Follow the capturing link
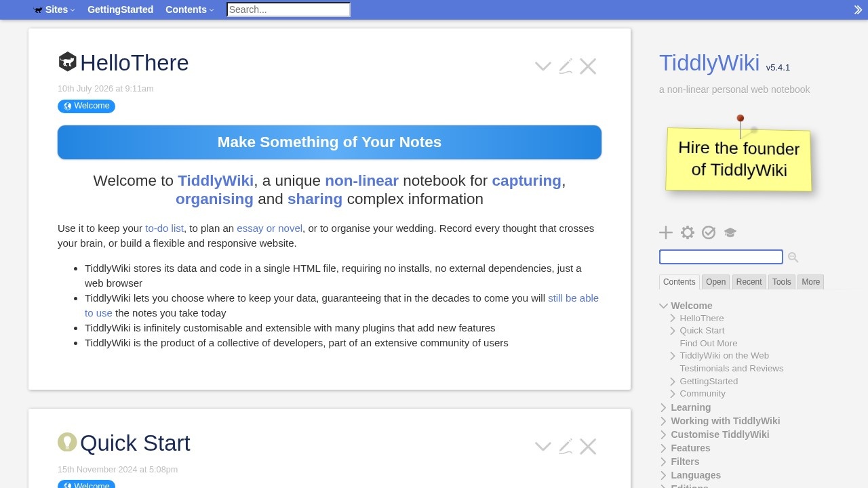This screenshot has width=868, height=488. coord(526,180)
